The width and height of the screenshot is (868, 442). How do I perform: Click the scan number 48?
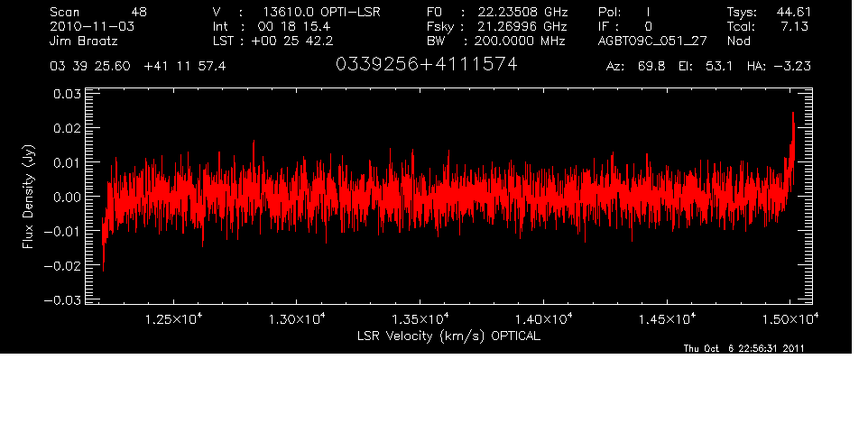[x=139, y=12]
